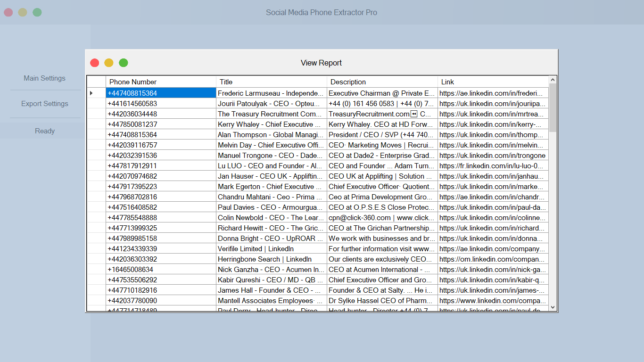Click the Nick Ganzha title cell
644x362 pixels.
(272, 270)
